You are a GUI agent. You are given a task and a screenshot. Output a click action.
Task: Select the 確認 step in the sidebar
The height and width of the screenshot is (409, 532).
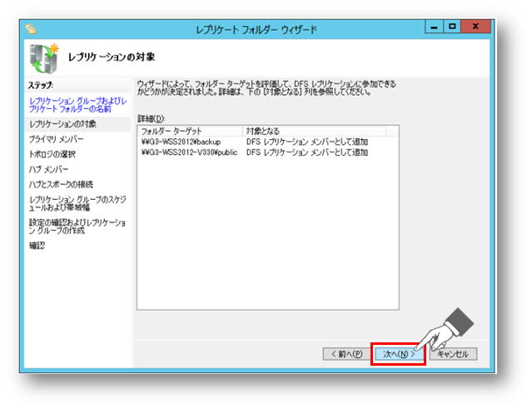[x=37, y=246]
